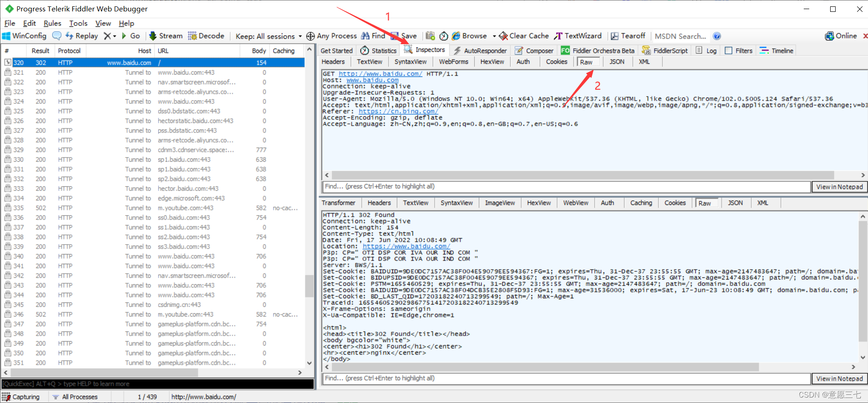Click the Find binoculars button
The height and width of the screenshot is (403, 868).
[x=373, y=36]
